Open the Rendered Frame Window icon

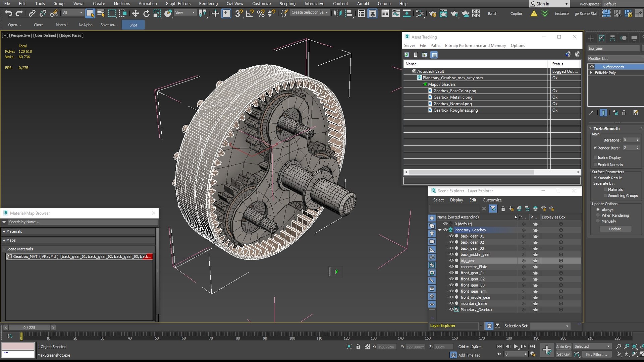click(x=443, y=13)
